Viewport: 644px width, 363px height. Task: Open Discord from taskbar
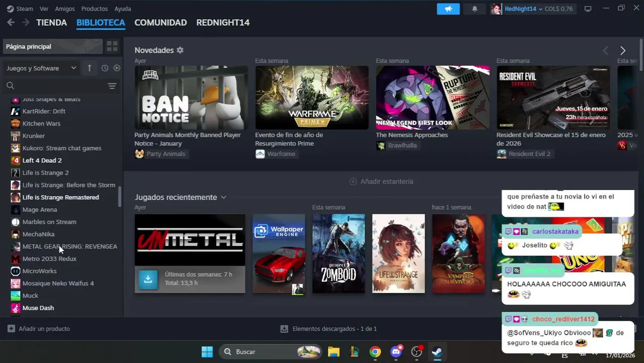pos(396,351)
